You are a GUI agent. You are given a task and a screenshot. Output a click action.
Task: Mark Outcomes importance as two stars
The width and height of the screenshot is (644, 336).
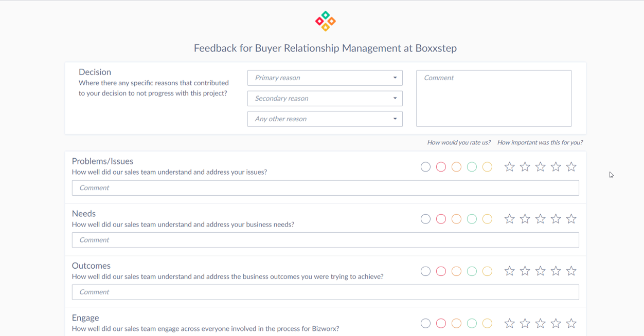point(525,271)
